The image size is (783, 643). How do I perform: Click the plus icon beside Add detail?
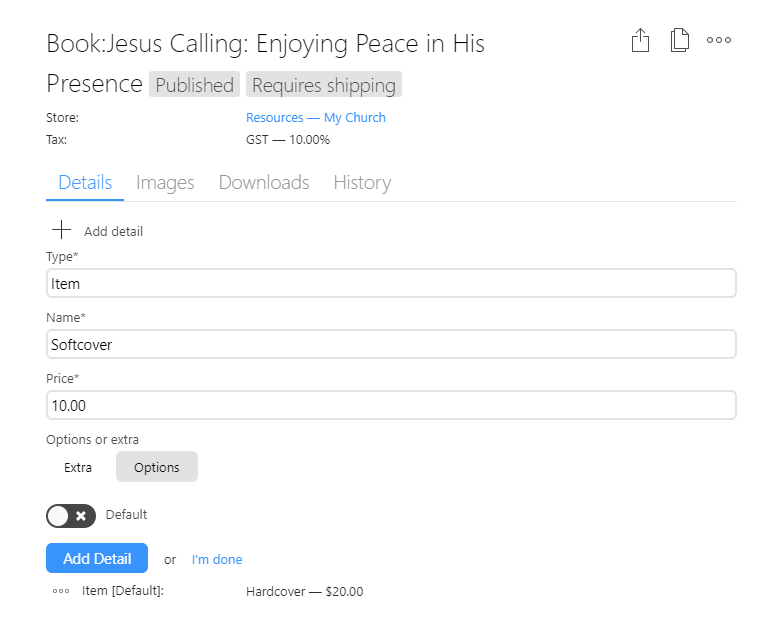pos(61,230)
